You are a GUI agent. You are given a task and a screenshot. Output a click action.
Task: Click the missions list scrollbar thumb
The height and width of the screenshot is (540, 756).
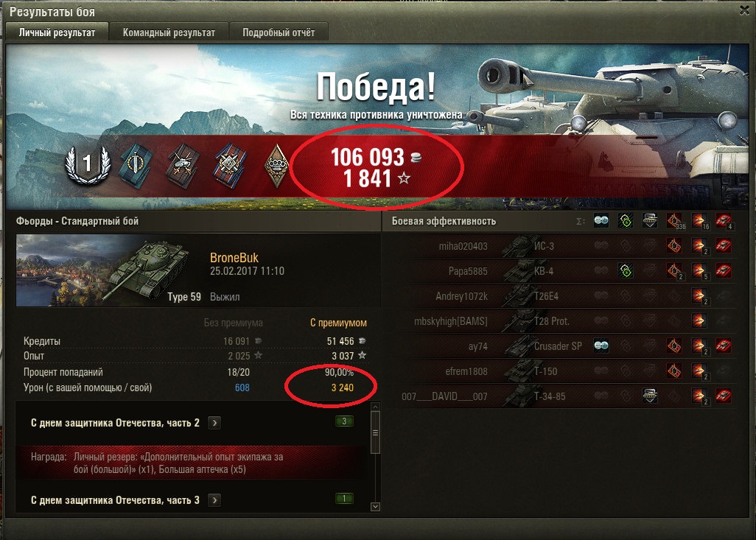click(375, 432)
